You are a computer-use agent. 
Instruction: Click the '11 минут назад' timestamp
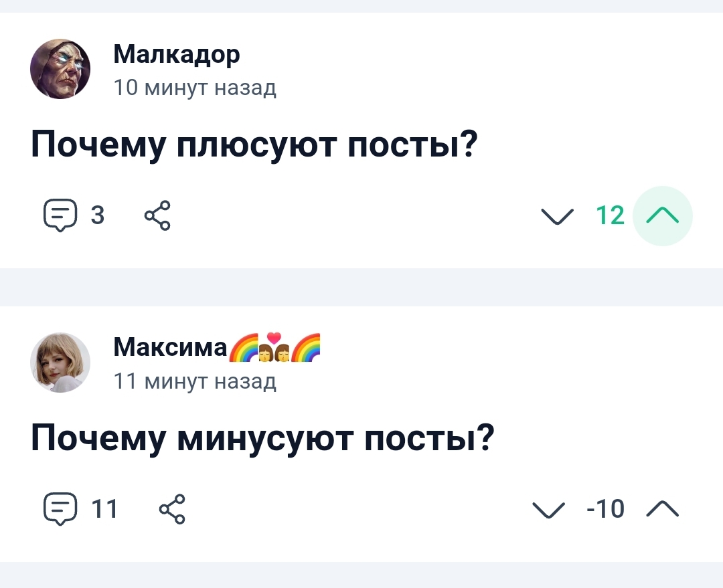point(195,381)
